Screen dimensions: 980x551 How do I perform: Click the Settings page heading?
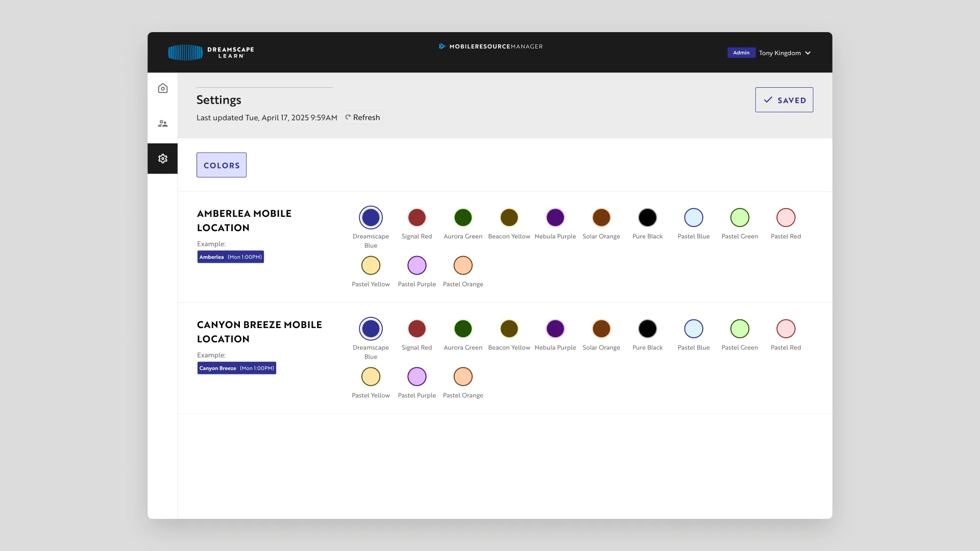coord(219,100)
